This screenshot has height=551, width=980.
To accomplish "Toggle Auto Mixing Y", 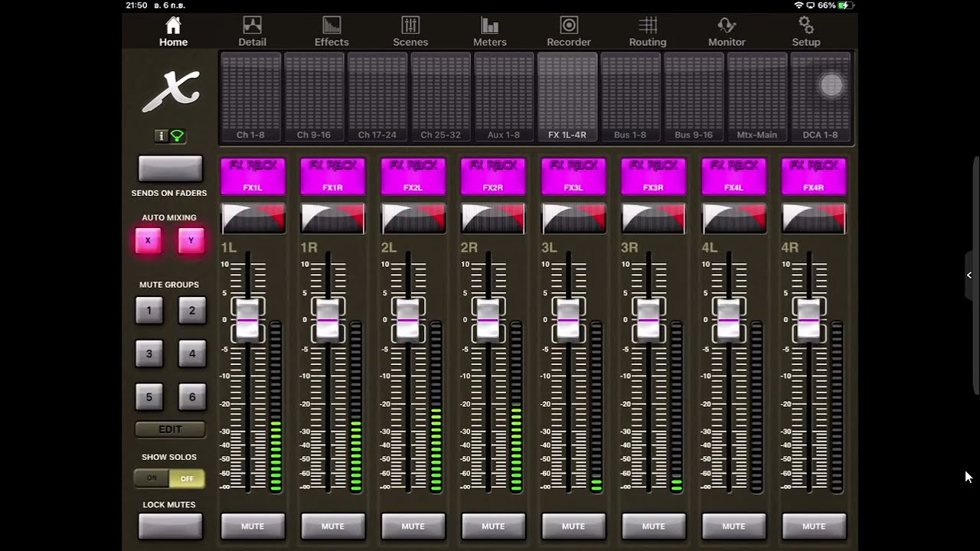I will coord(191,240).
